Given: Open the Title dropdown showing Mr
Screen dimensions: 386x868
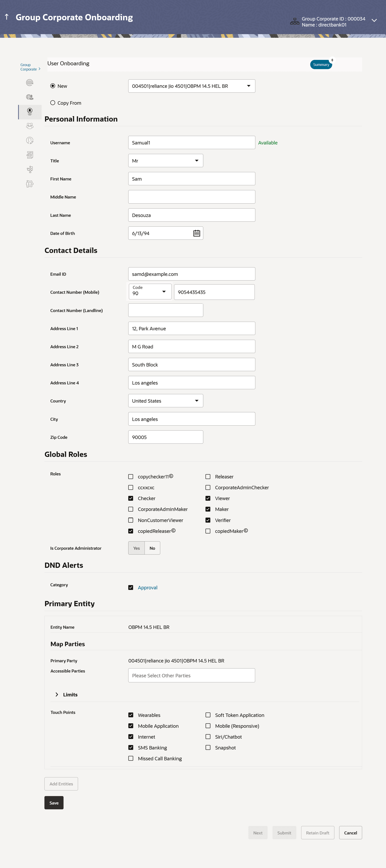Looking at the screenshot, I should [x=165, y=161].
